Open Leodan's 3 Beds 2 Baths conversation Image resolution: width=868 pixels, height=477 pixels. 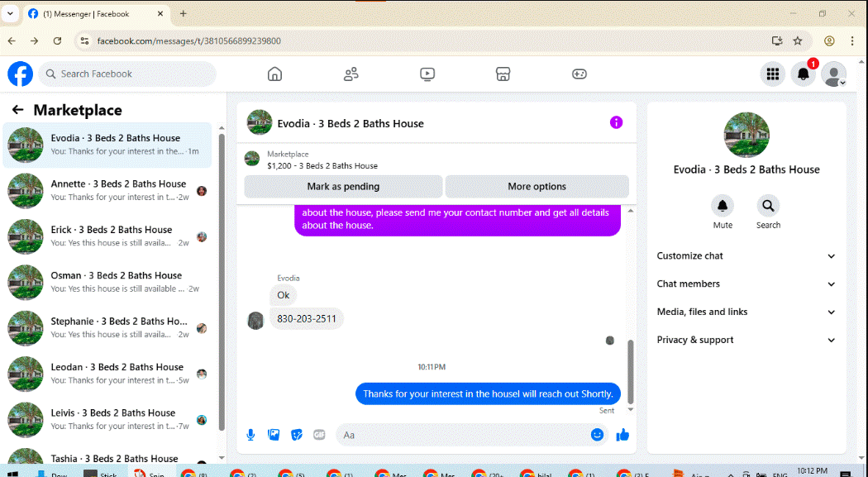click(x=107, y=374)
